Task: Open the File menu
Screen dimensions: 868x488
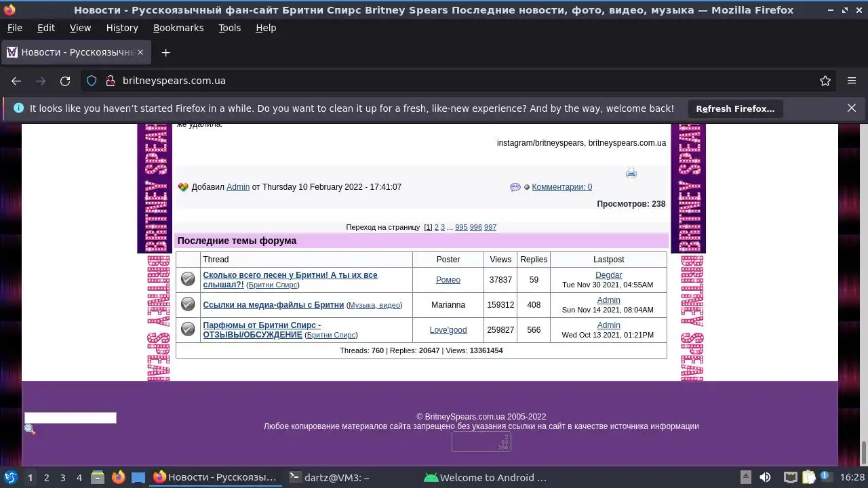Action: coord(14,28)
